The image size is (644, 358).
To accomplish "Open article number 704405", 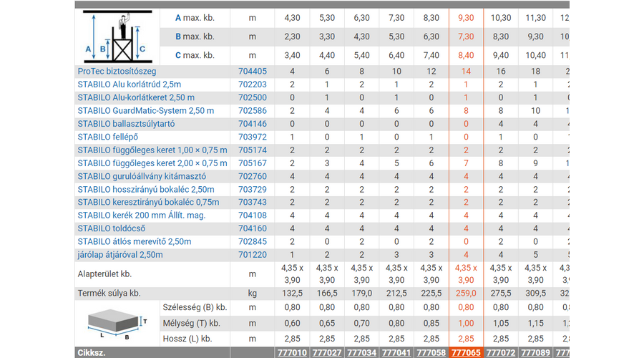I will point(252,72).
